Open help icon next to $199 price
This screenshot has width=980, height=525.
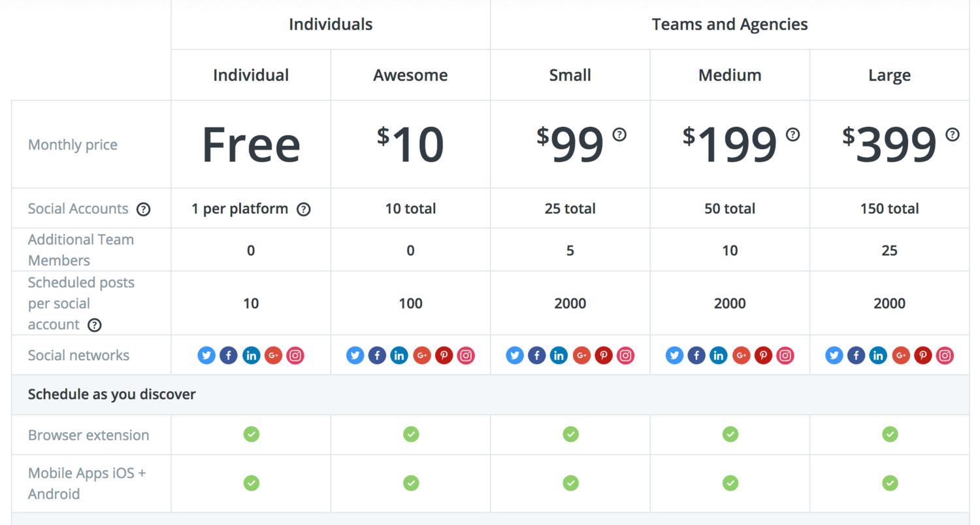(x=792, y=135)
